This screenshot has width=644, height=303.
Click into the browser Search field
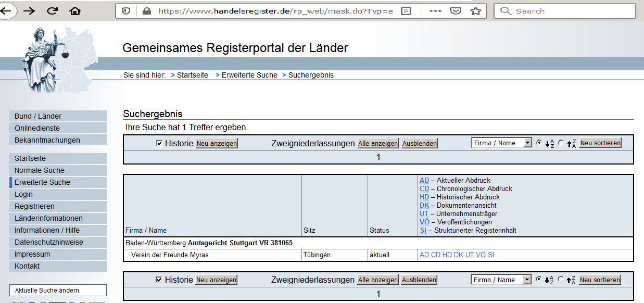coord(564,11)
